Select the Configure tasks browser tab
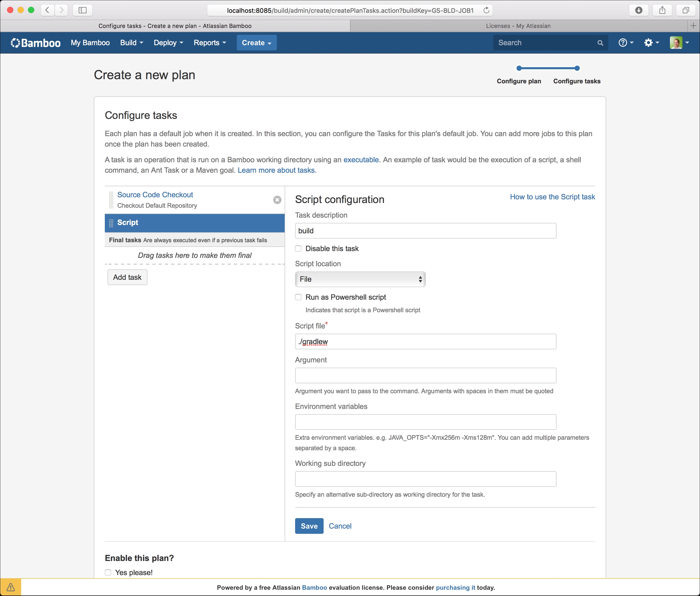Screen dimensions: 700x596 175,26
